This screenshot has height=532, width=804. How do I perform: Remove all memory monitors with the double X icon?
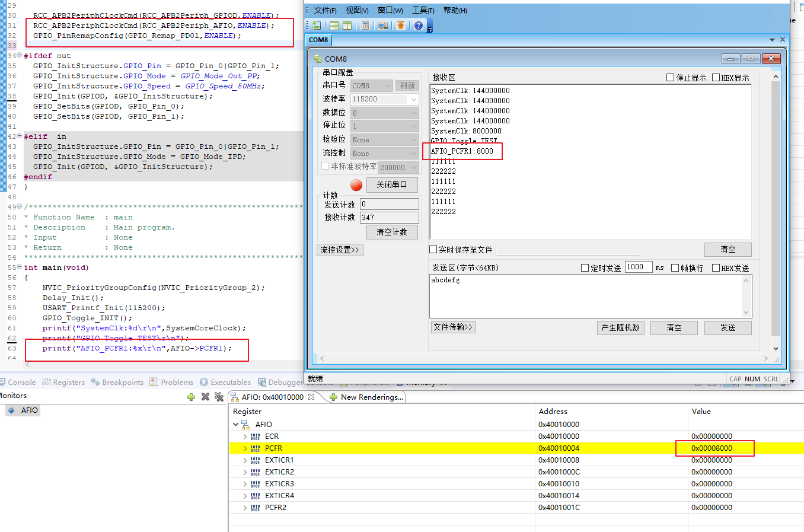point(219,397)
